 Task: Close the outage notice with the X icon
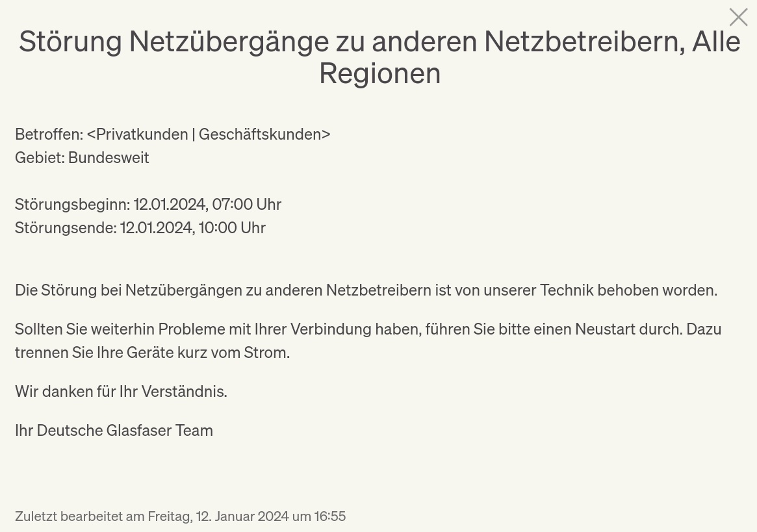(x=738, y=18)
